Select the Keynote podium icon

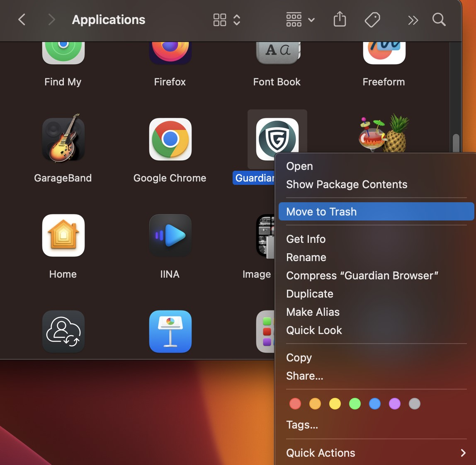tap(170, 332)
